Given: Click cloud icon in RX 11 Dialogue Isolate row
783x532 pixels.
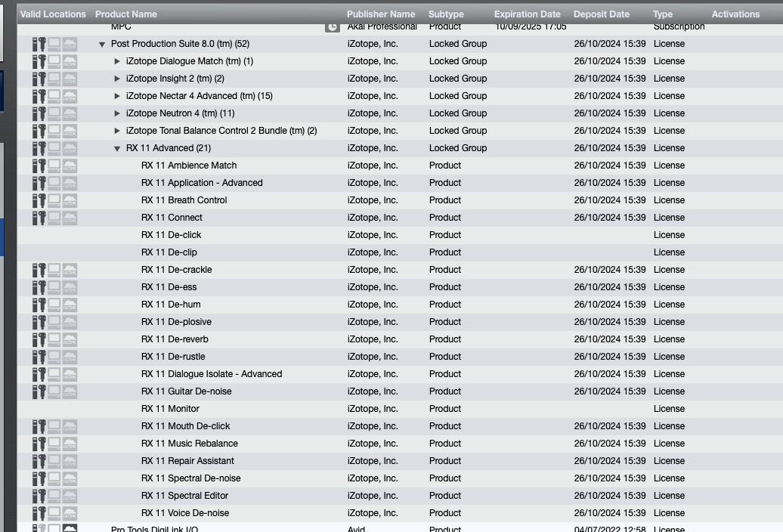Looking at the screenshot, I should [70, 374].
